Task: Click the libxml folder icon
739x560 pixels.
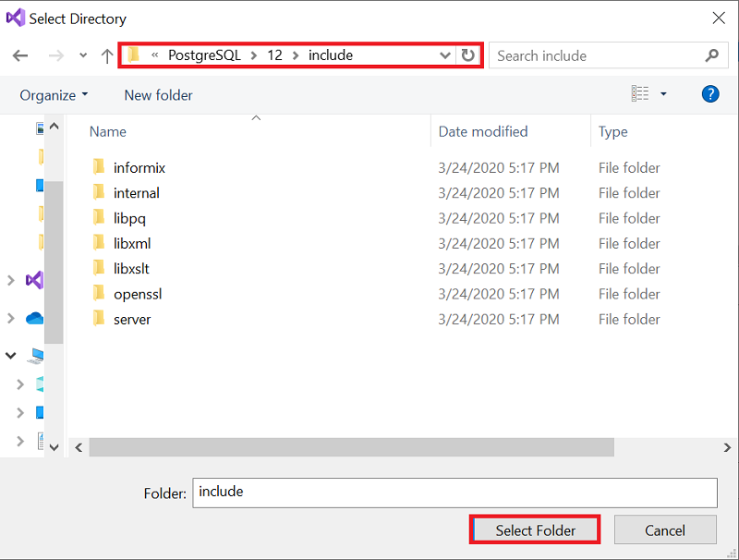Action: point(99,242)
